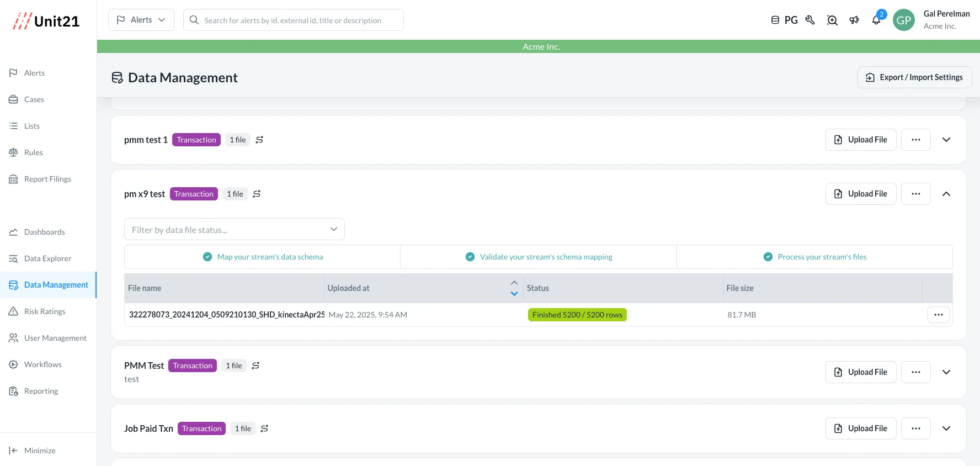Click the Transaction tag on Job Paid Txn

pos(202,428)
